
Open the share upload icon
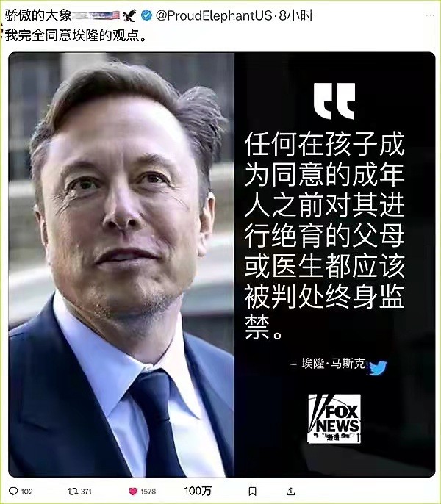(x=291, y=491)
